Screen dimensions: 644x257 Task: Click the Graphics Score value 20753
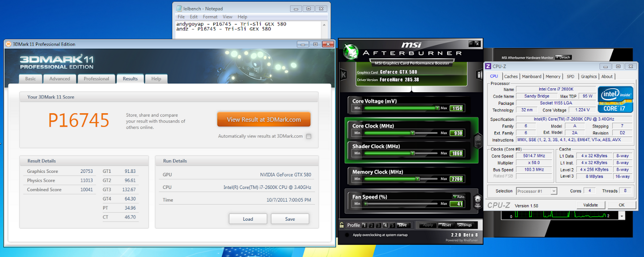(87, 171)
